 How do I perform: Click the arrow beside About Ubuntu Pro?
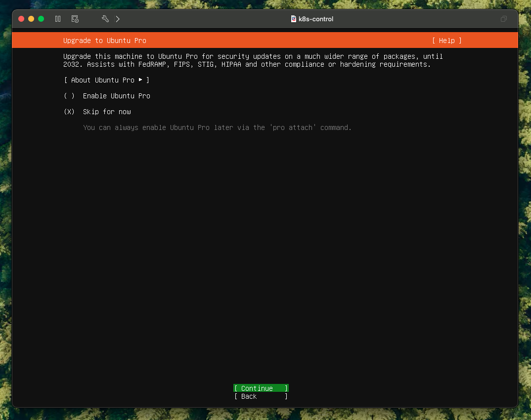[x=140, y=80]
